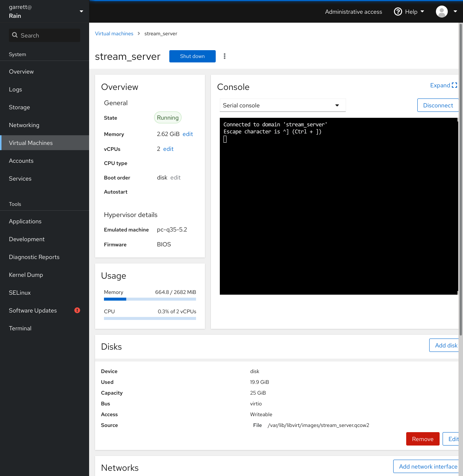
Task: Click the Help question mark icon
Action: pos(398,12)
